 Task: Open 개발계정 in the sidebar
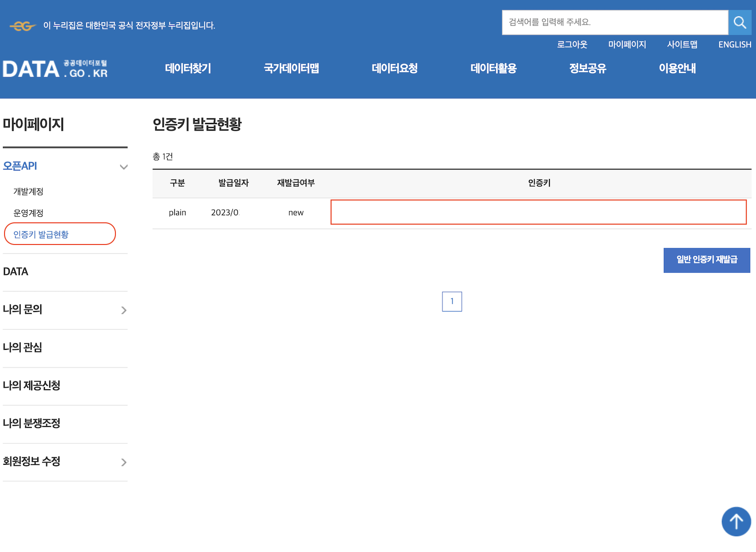pyautogui.click(x=28, y=192)
